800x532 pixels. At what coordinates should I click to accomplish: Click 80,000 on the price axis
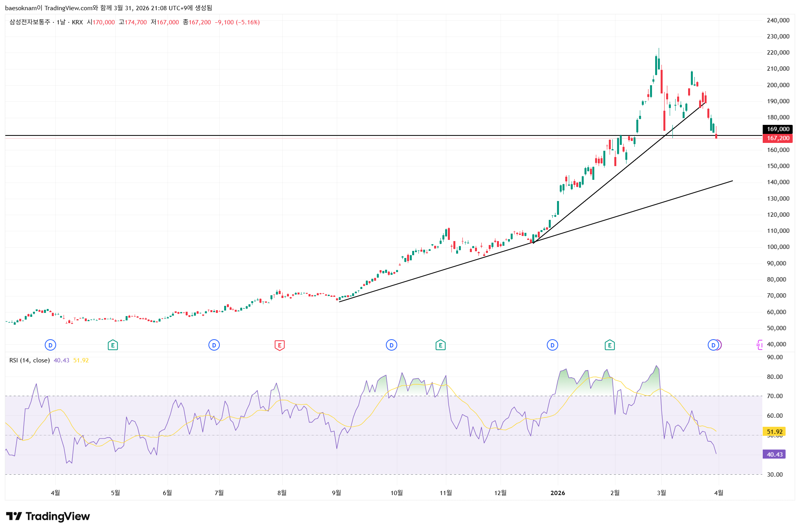pyautogui.click(x=776, y=280)
